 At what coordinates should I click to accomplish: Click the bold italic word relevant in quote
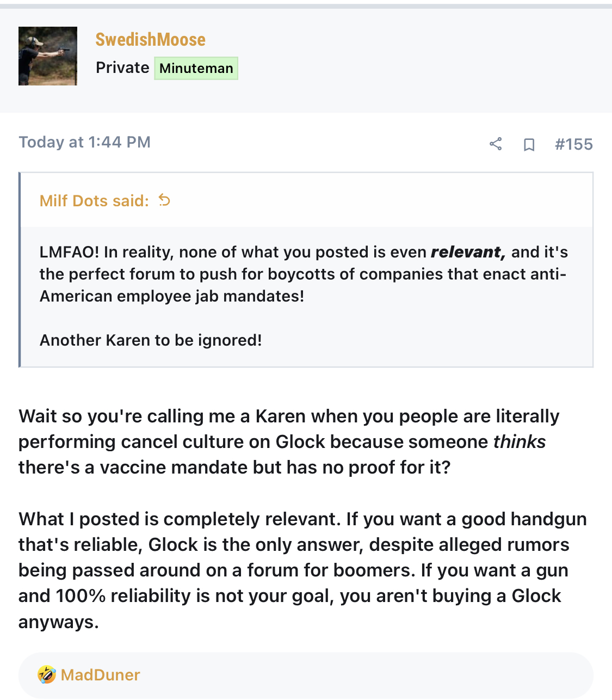pos(468,252)
